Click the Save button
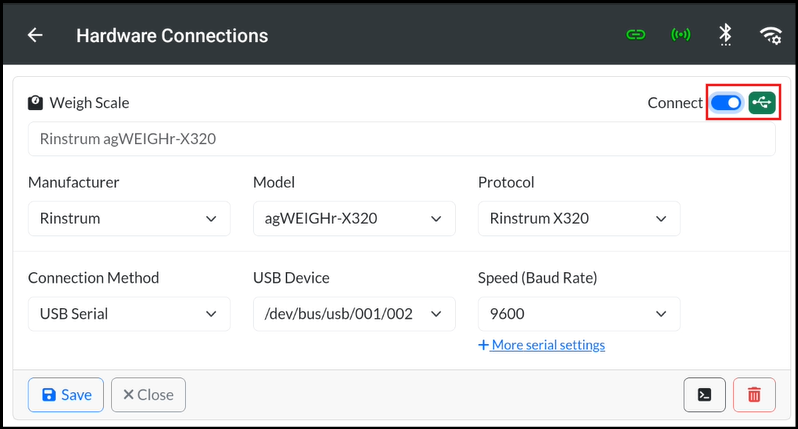 pyautogui.click(x=66, y=394)
